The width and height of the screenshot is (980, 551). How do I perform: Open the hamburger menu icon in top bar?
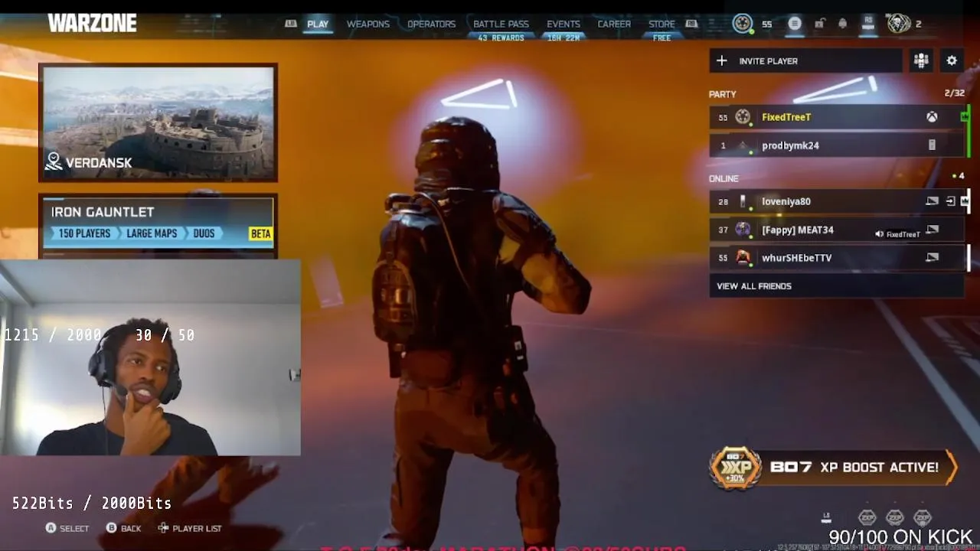[x=795, y=24]
